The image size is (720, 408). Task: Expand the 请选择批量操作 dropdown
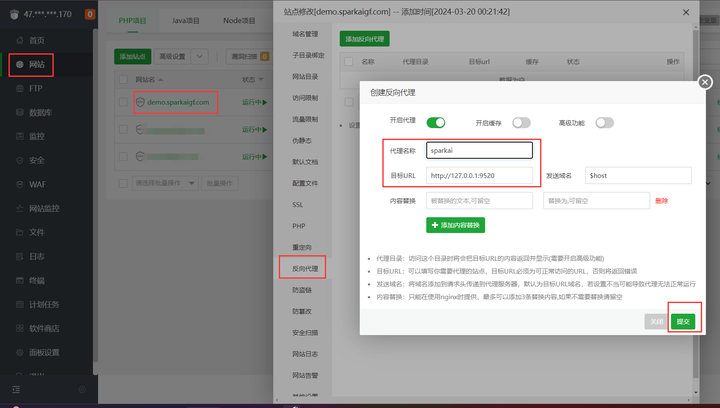pos(163,183)
